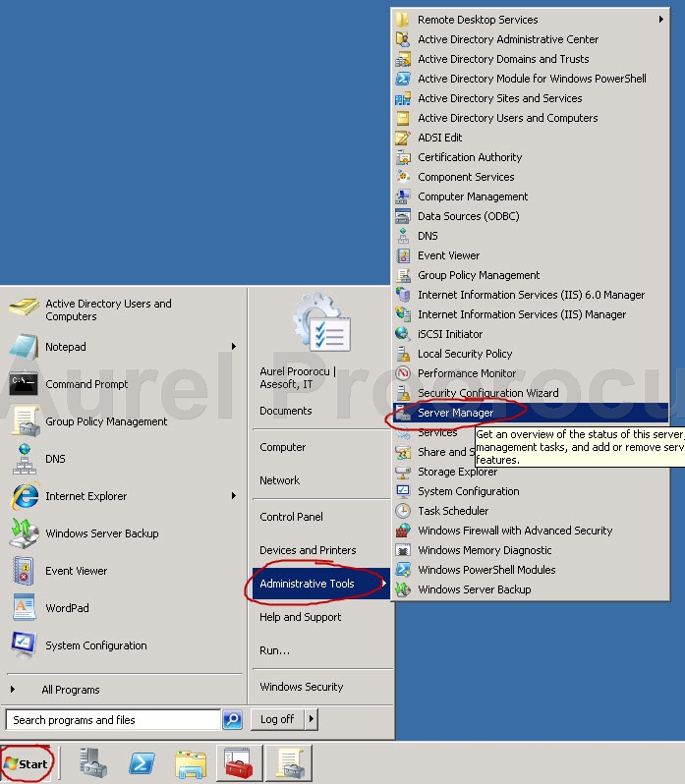Expand the All Programs arrow
Image resolution: width=685 pixels, height=784 pixels.
(13, 689)
